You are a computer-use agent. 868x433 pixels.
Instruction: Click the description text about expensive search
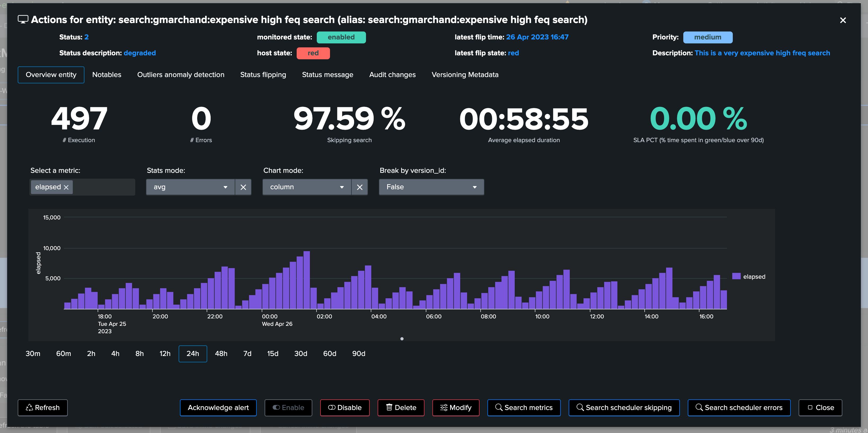[762, 53]
